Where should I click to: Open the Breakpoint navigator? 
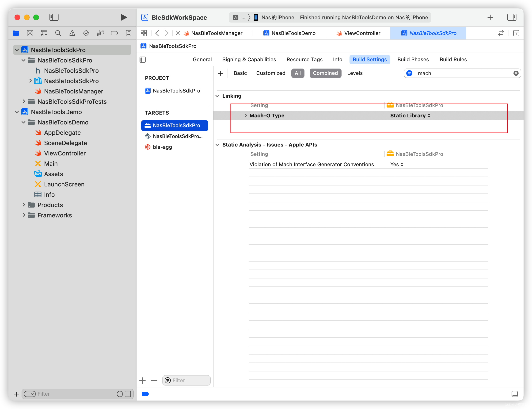(114, 33)
